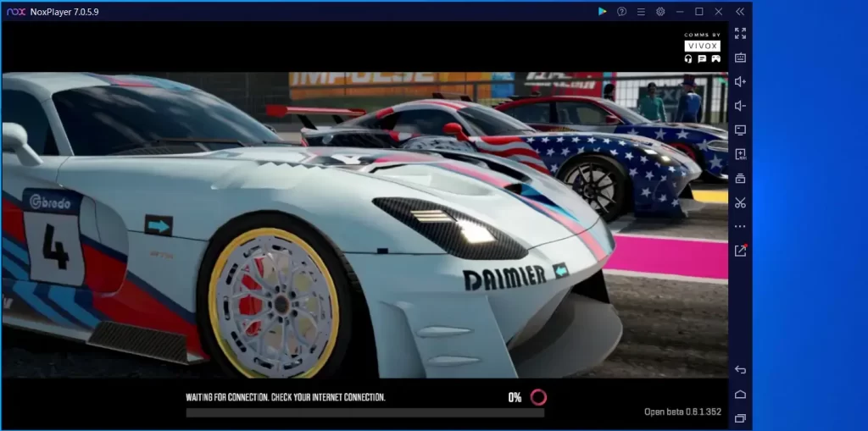
Task: Open the monitor screen icon in sidebar
Action: coord(740,130)
